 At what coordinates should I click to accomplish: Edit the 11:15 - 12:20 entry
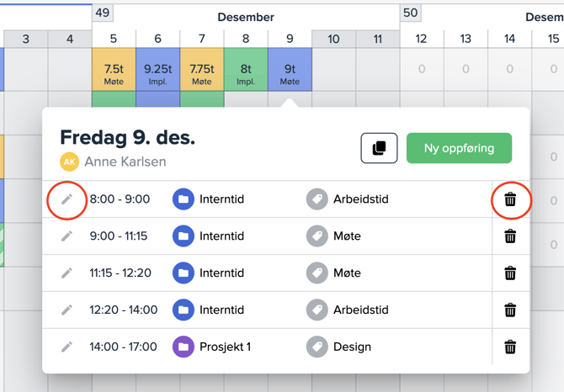67,273
